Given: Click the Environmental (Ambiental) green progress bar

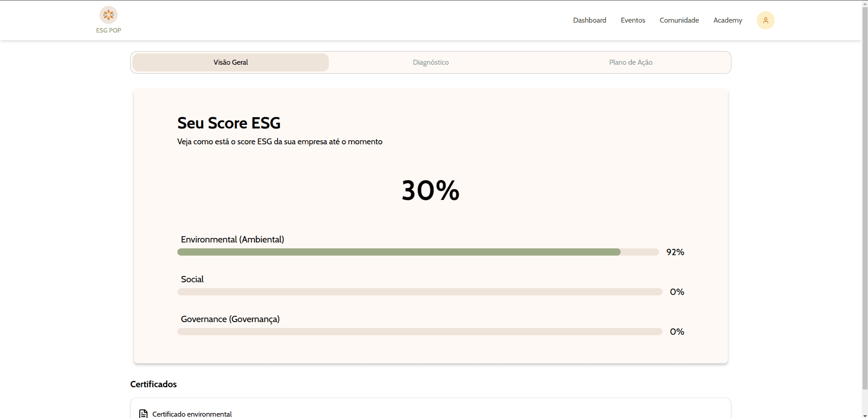Looking at the screenshot, I should [398, 252].
